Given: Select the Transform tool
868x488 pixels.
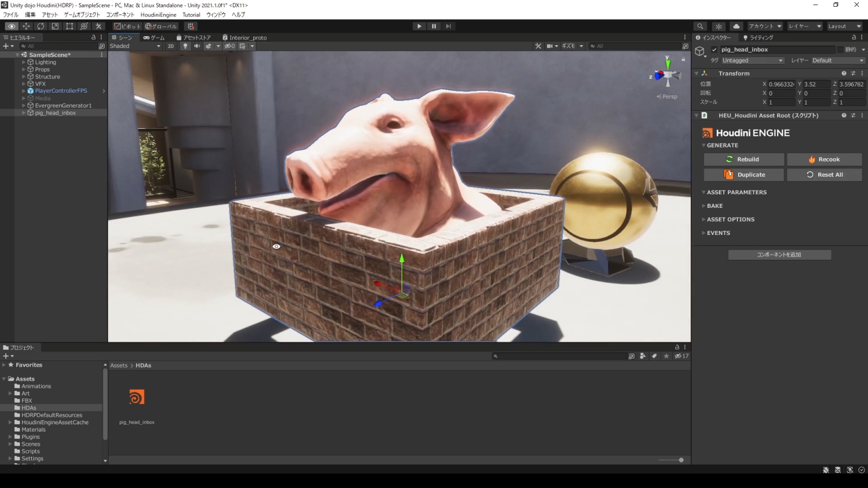Looking at the screenshot, I should 84,26.
